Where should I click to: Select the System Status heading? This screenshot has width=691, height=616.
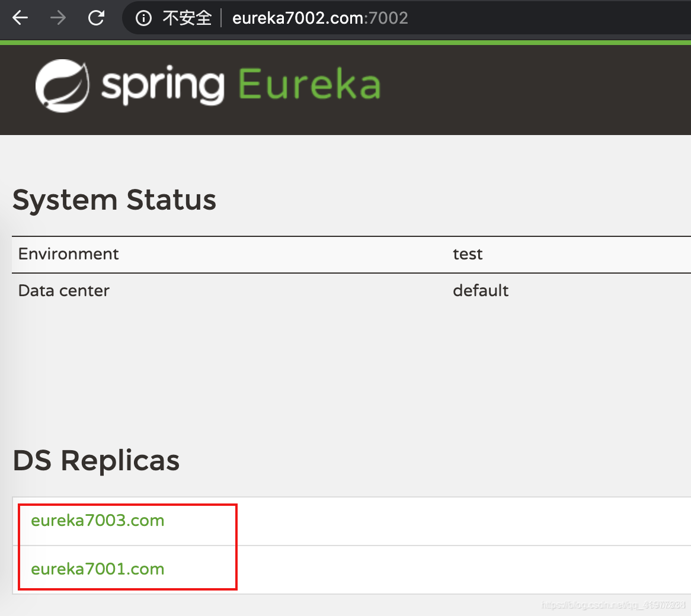(114, 200)
